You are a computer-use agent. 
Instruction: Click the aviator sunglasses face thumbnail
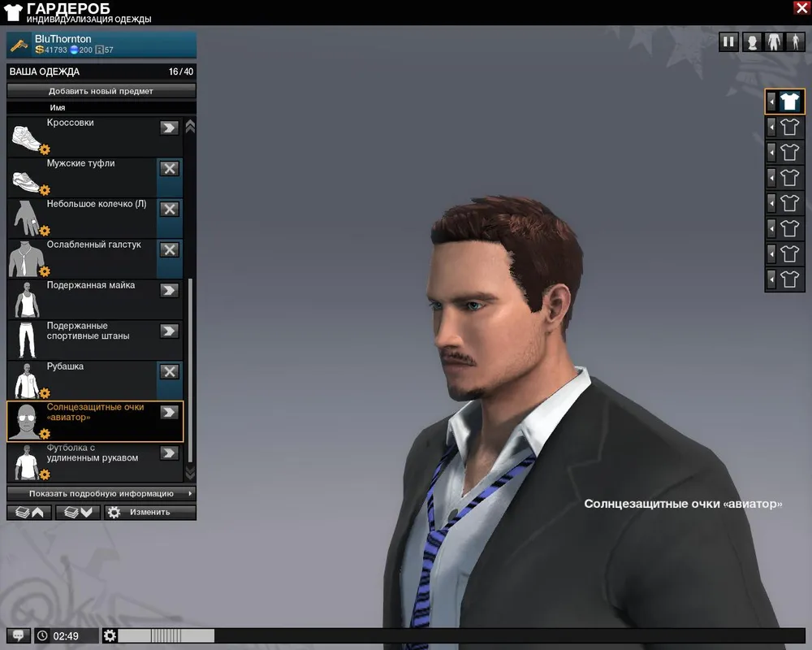[x=27, y=422]
